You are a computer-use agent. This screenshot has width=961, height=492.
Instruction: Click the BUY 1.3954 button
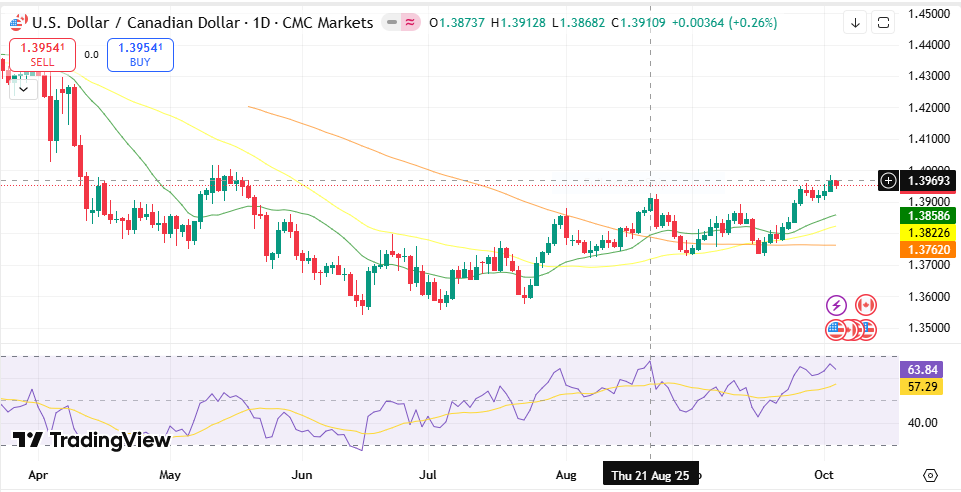[x=140, y=55]
